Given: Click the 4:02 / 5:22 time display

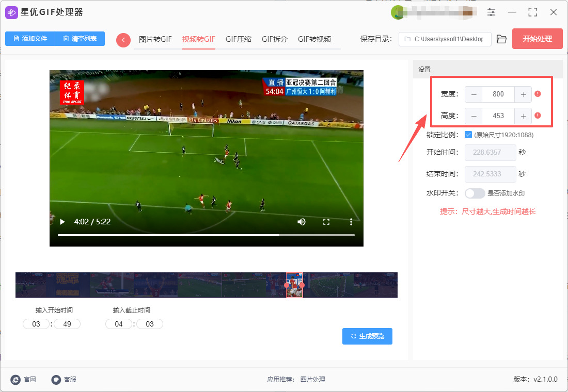Looking at the screenshot, I should [92, 222].
